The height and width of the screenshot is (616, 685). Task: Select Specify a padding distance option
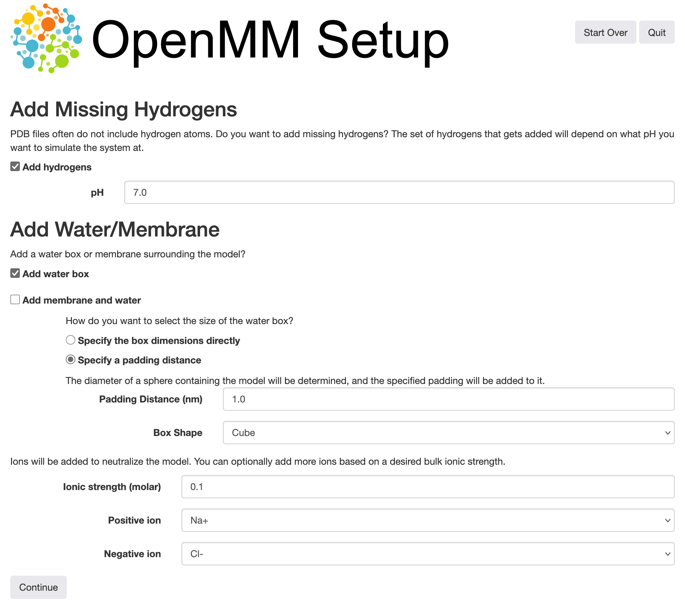[x=71, y=360]
